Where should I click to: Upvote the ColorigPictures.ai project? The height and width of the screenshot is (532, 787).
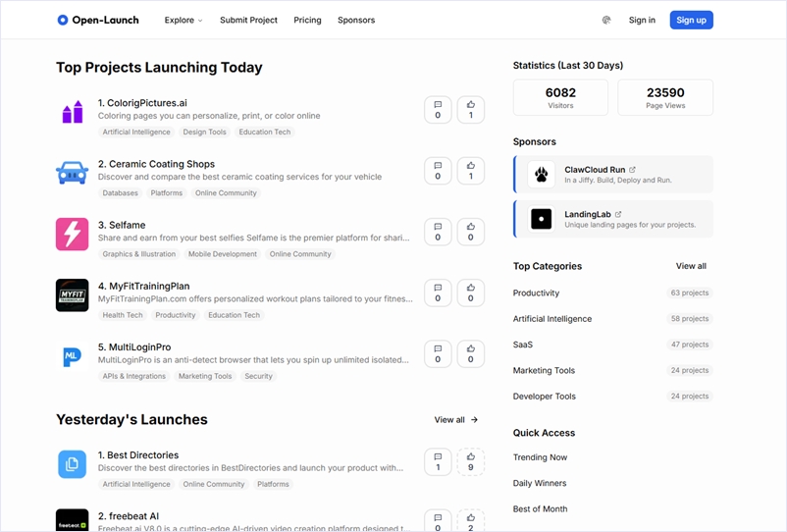tap(471, 110)
